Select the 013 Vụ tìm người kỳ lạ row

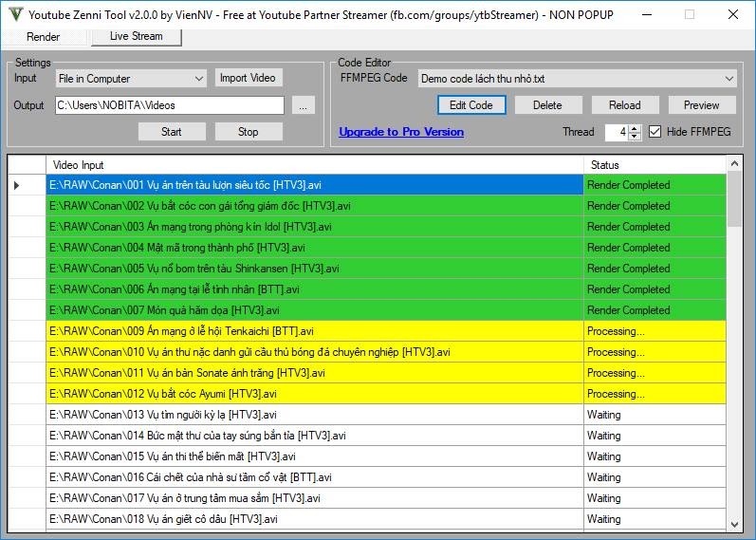coord(315,415)
